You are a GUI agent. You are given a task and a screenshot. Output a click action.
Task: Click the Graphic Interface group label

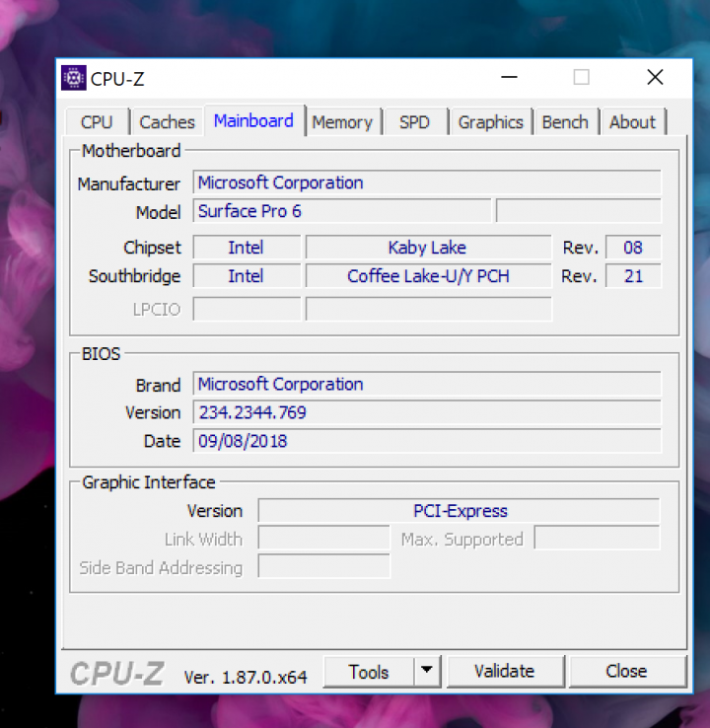click(x=149, y=482)
